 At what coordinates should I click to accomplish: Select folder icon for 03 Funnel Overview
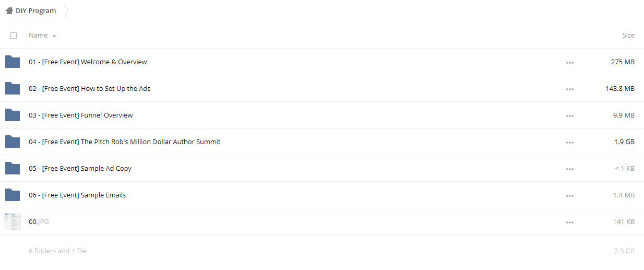tap(13, 115)
